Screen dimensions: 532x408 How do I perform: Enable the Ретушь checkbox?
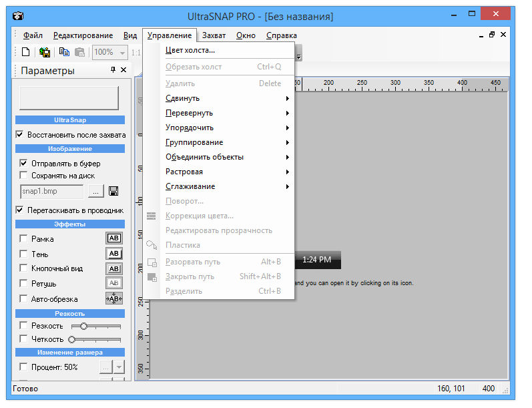23,283
